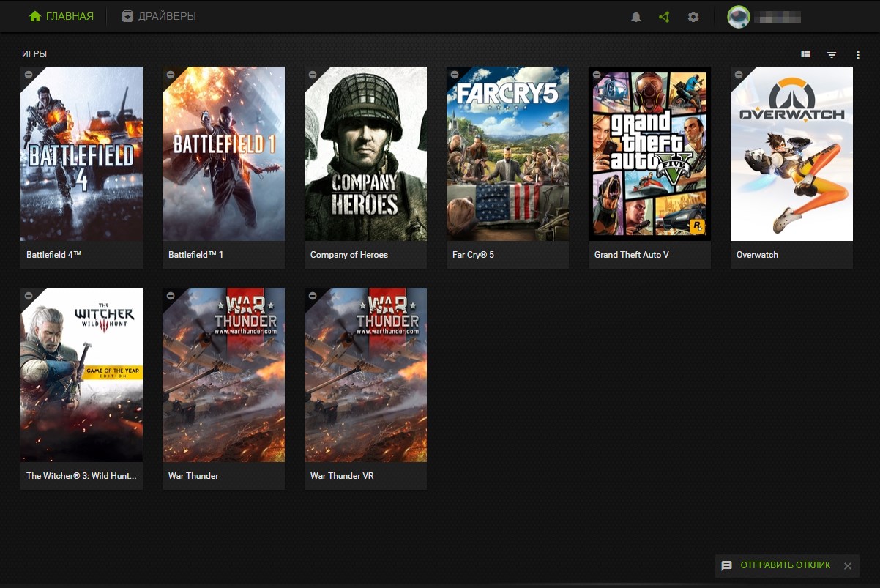Image resolution: width=880 pixels, height=588 pixels.
Task: Select The Witcher 3 Wild Hunt cover
Action: pyautogui.click(x=81, y=374)
